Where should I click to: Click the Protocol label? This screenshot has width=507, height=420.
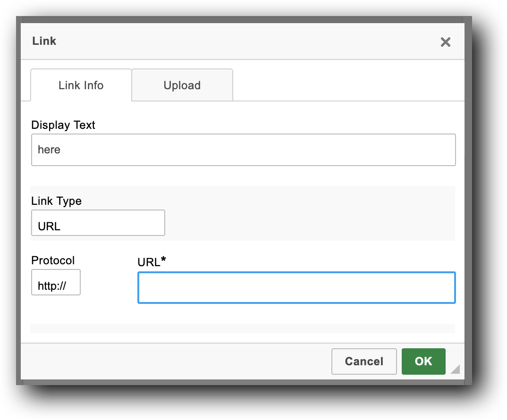click(53, 260)
